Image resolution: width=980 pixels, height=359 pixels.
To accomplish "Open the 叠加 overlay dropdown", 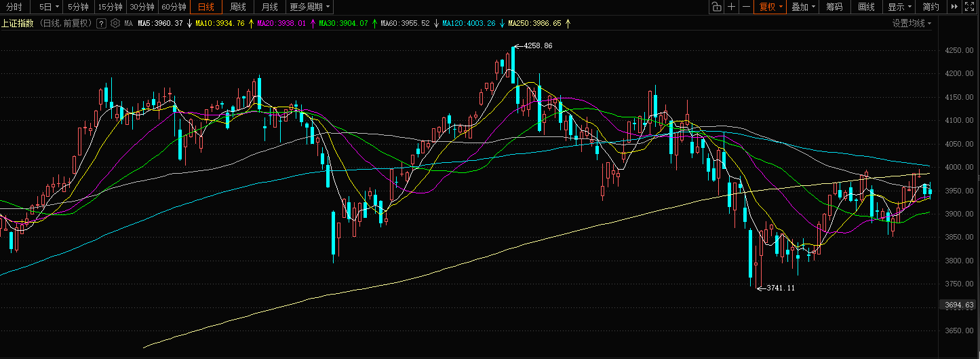I will coord(803,7).
